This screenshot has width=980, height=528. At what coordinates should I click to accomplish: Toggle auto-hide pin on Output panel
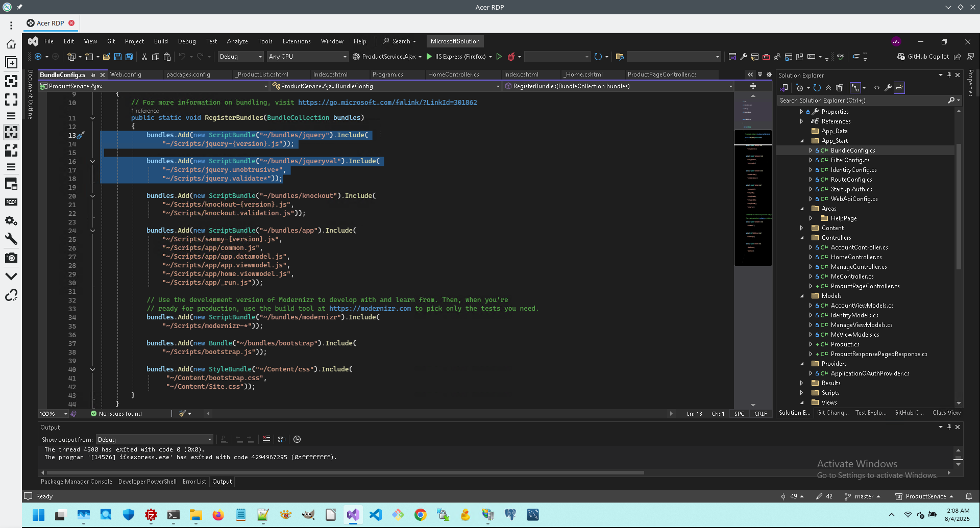click(x=949, y=427)
